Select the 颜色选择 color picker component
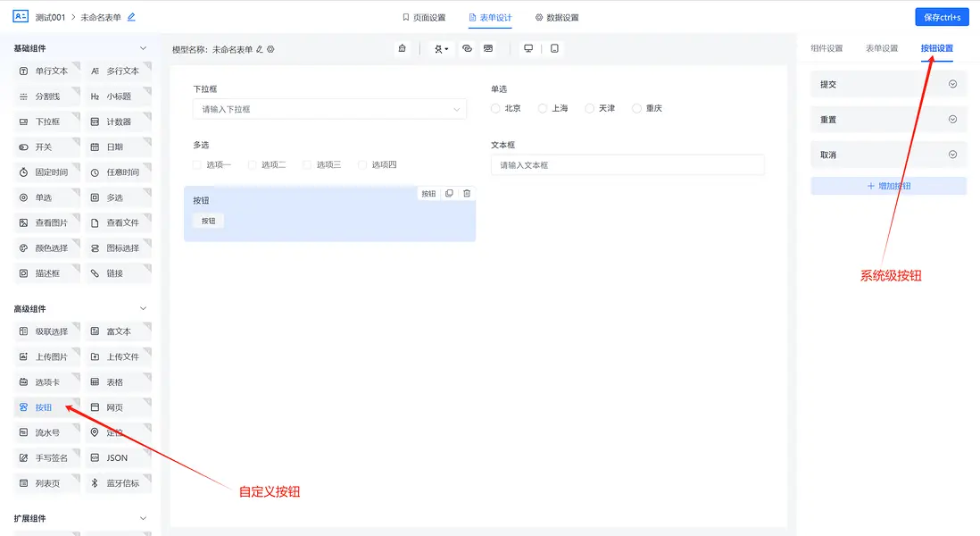The height and width of the screenshot is (536, 980). 46,247
